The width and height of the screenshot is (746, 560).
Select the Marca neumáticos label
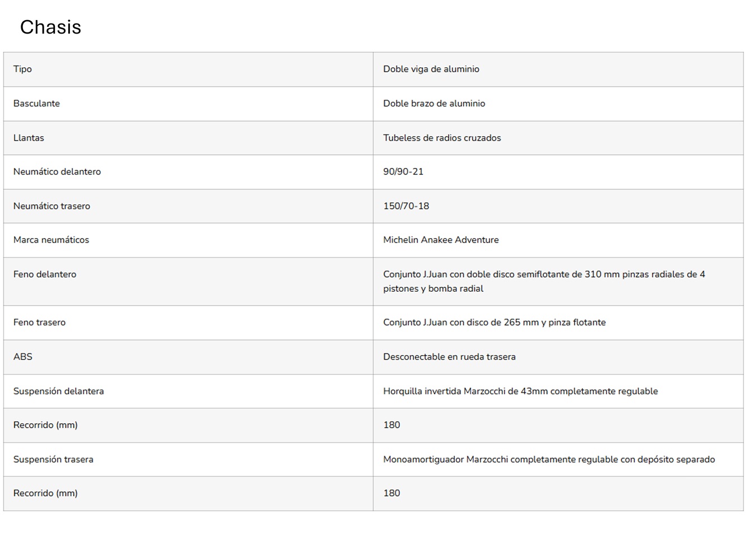pyautogui.click(x=51, y=240)
